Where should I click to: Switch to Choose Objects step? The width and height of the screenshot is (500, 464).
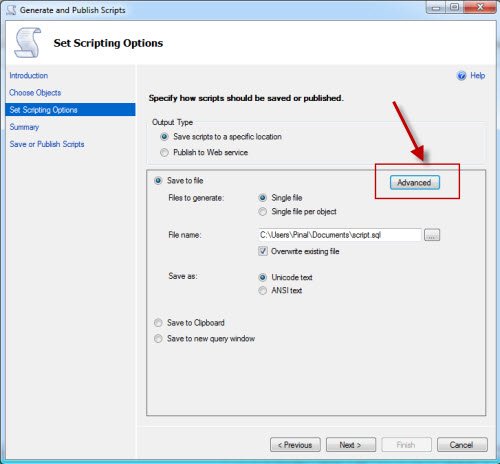pyautogui.click(x=35, y=93)
